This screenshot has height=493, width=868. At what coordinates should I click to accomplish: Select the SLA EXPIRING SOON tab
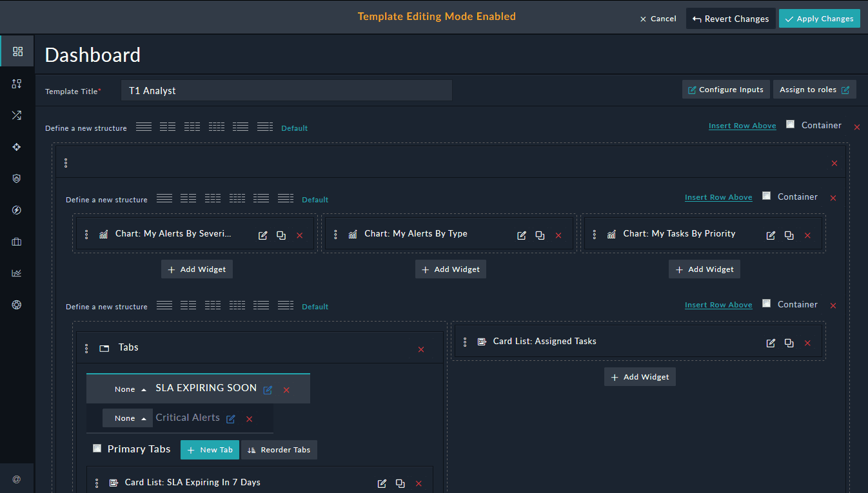[206, 388]
